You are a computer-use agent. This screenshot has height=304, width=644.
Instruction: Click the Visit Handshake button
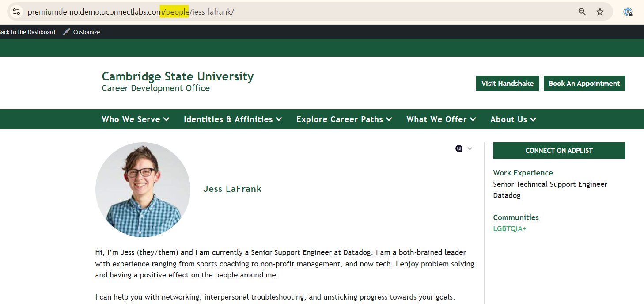tap(507, 83)
